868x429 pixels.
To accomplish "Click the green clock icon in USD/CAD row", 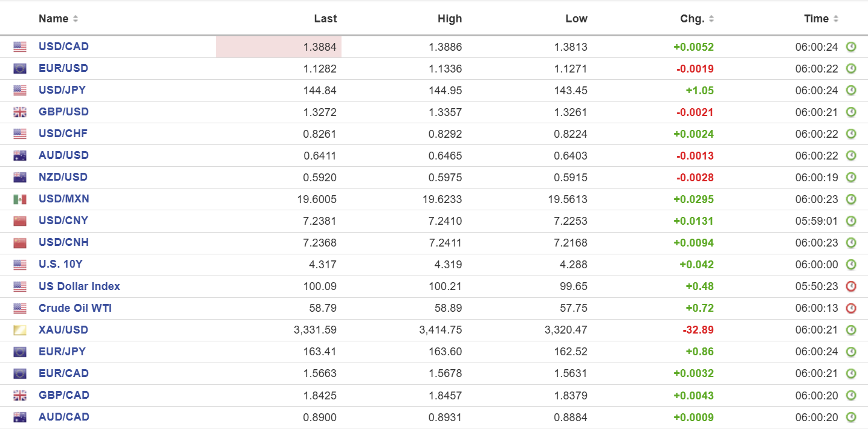I will click(850, 47).
